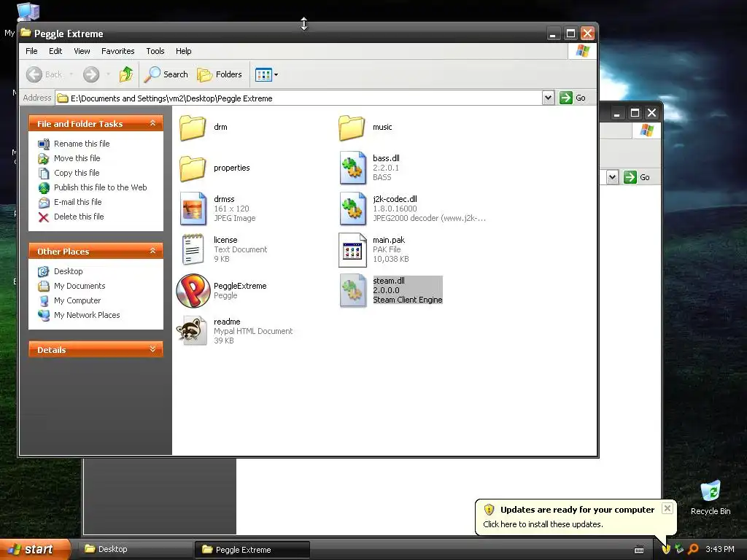Open the Views dropdown button
The image size is (747, 560).
(266, 74)
